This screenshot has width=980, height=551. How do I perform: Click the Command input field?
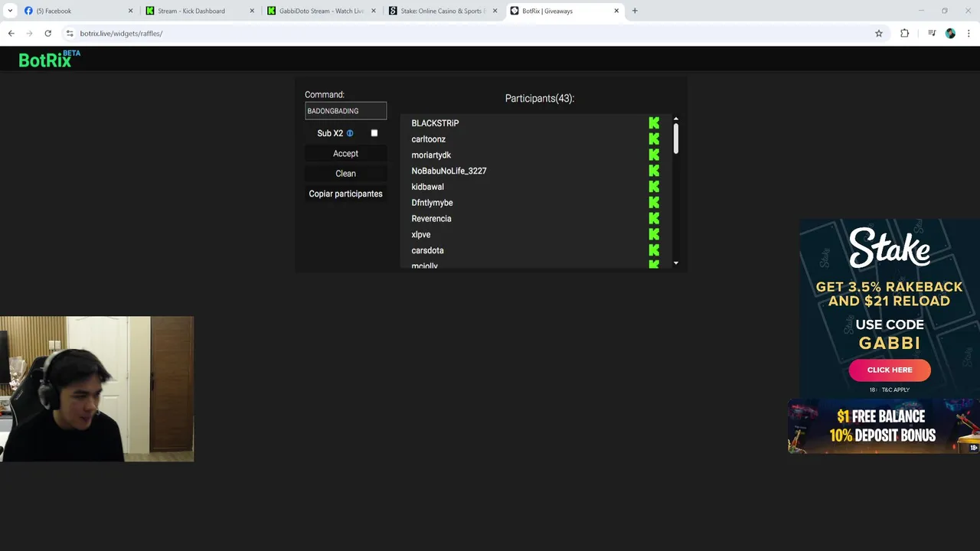click(x=345, y=111)
